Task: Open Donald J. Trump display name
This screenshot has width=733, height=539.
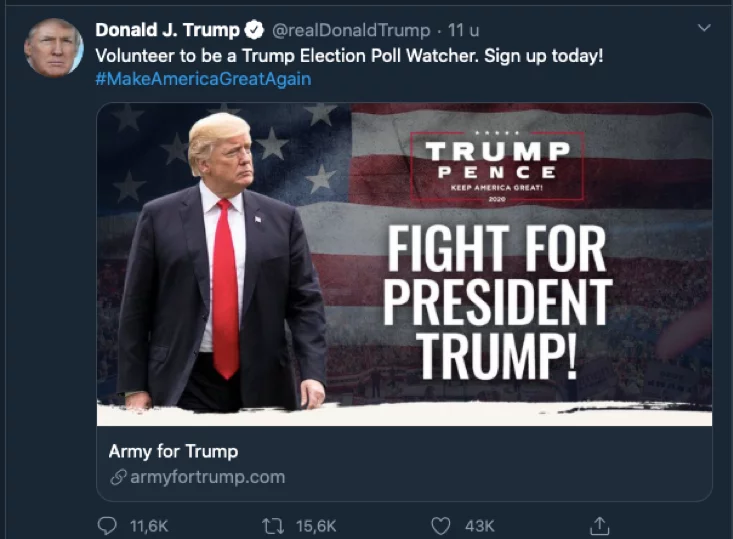Action: [x=167, y=30]
